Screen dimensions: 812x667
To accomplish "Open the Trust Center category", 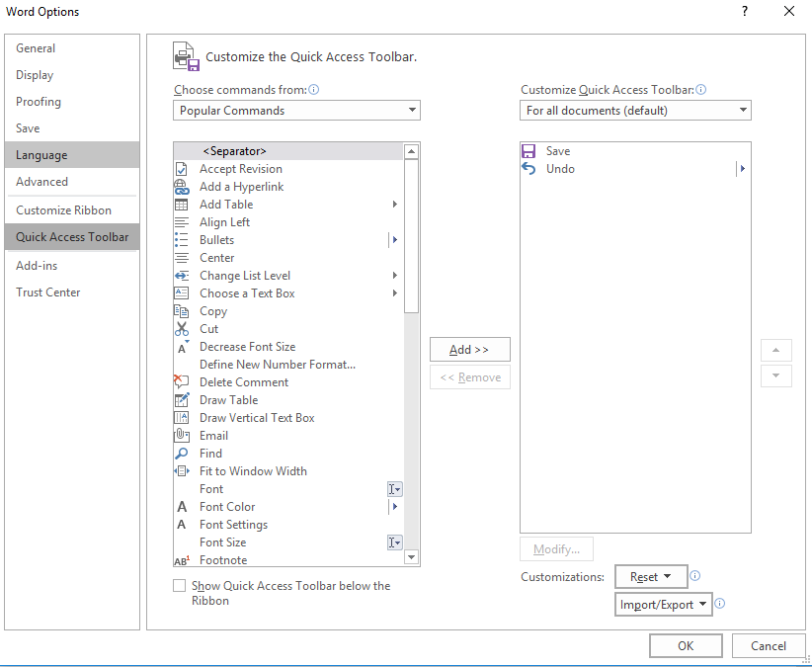I will 72,292.
